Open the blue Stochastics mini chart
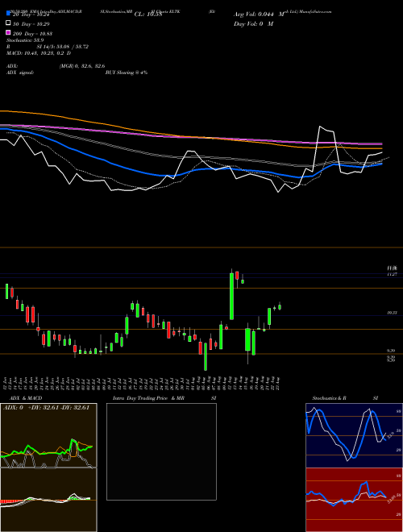 tap(354, 435)
